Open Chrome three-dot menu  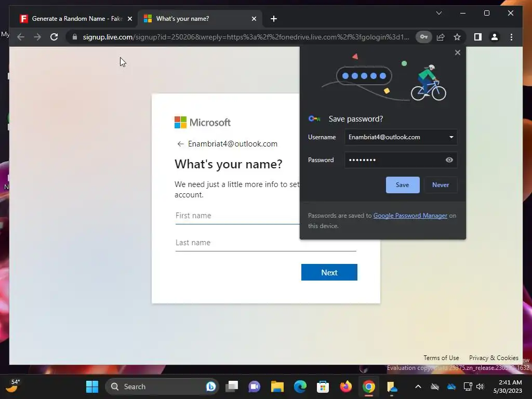pos(511,37)
